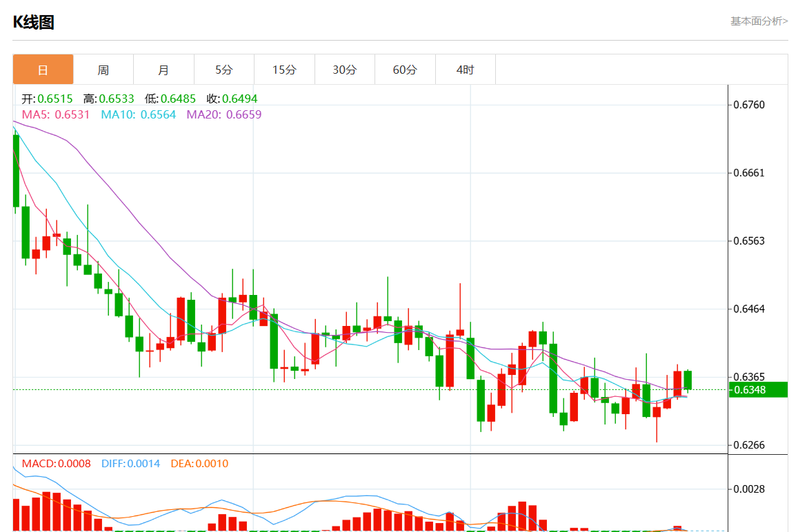This screenshot has width=798, height=532.
Task: Open the 4时 interval tab
Action: [x=465, y=69]
